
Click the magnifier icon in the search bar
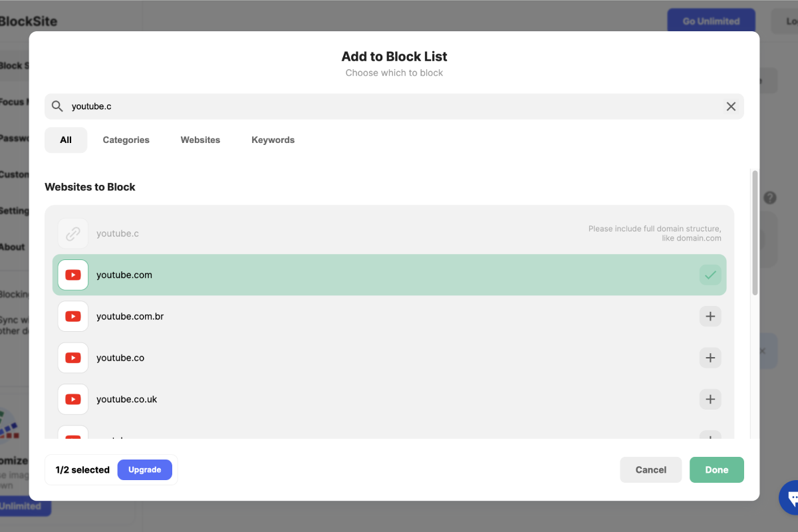point(57,106)
